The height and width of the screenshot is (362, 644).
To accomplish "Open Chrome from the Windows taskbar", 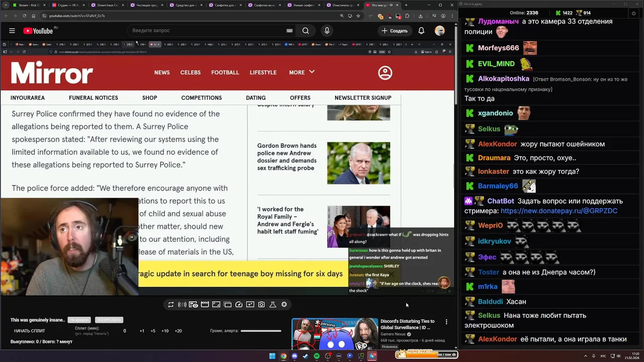I will point(283,356).
